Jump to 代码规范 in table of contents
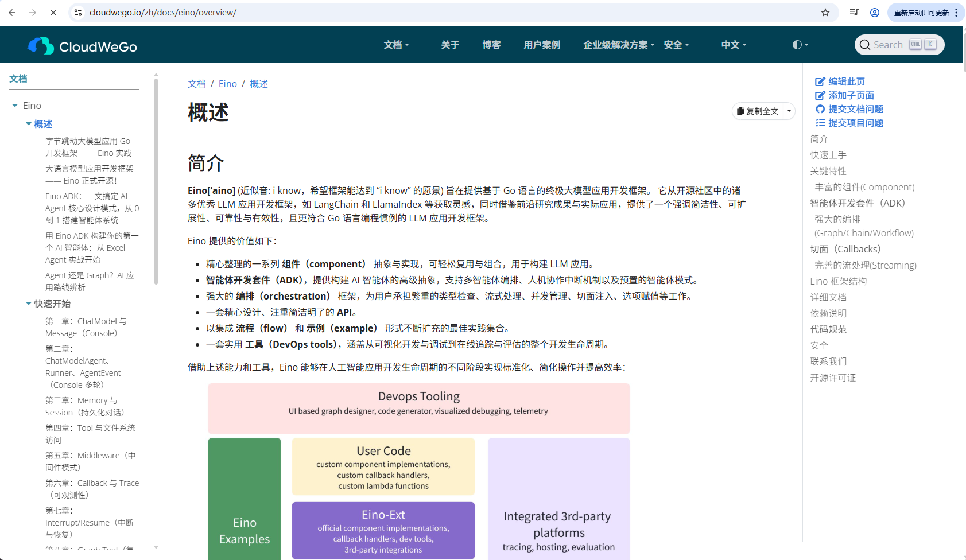Image resolution: width=966 pixels, height=560 pixels. click(828, 329)
